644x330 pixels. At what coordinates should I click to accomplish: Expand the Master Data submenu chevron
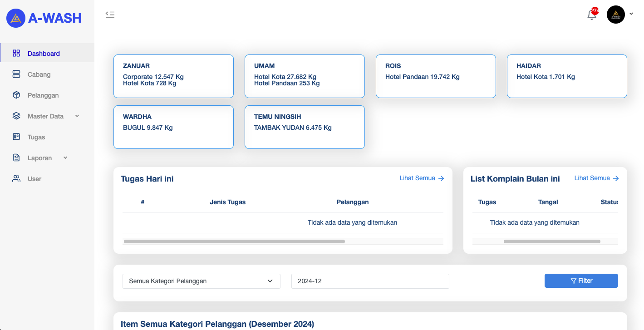click(77, 116)
